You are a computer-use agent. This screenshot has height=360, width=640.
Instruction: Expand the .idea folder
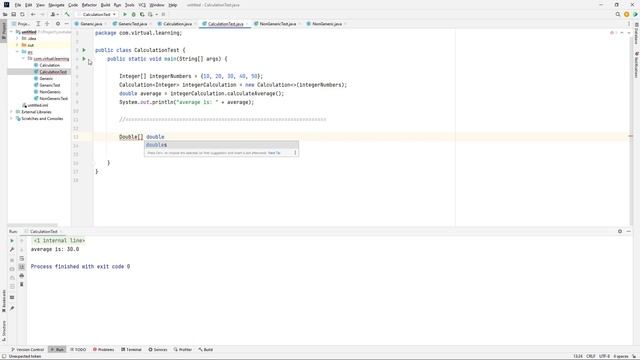click(x=18, y=38)
